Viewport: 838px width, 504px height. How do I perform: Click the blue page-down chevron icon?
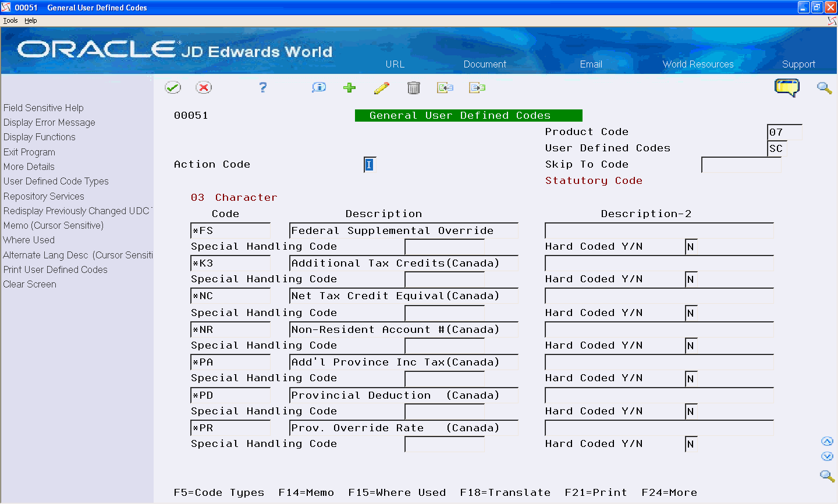(827, 456)
